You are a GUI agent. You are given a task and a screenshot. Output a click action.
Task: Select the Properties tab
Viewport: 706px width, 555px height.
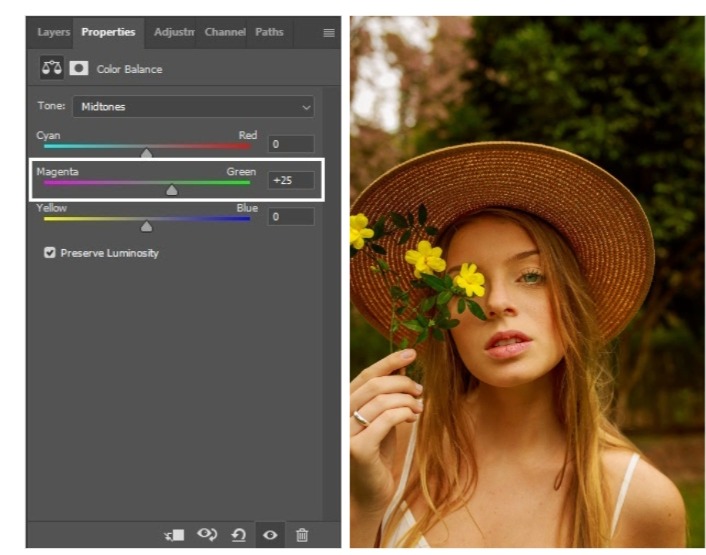click(108, 32)
